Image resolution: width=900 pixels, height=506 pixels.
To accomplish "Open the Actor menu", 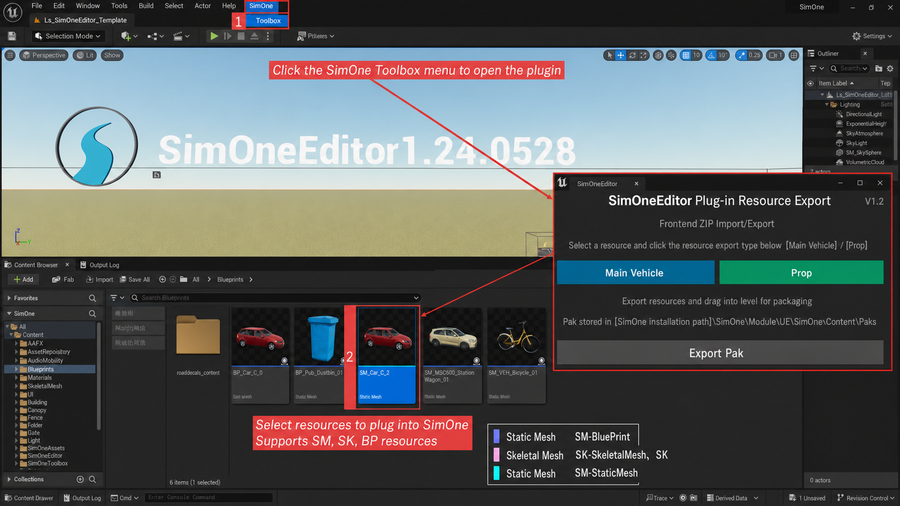I will [202, 6].
